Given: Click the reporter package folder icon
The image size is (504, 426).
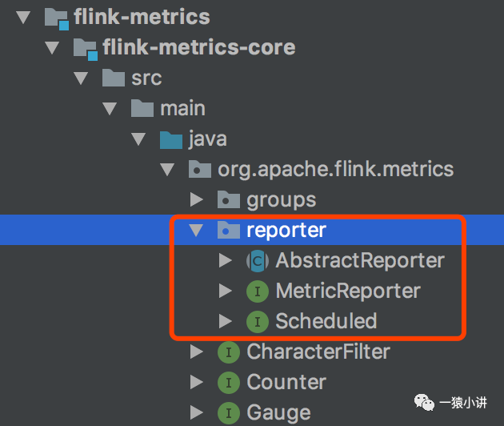Looking at the screenshot, I should [229, 231].
